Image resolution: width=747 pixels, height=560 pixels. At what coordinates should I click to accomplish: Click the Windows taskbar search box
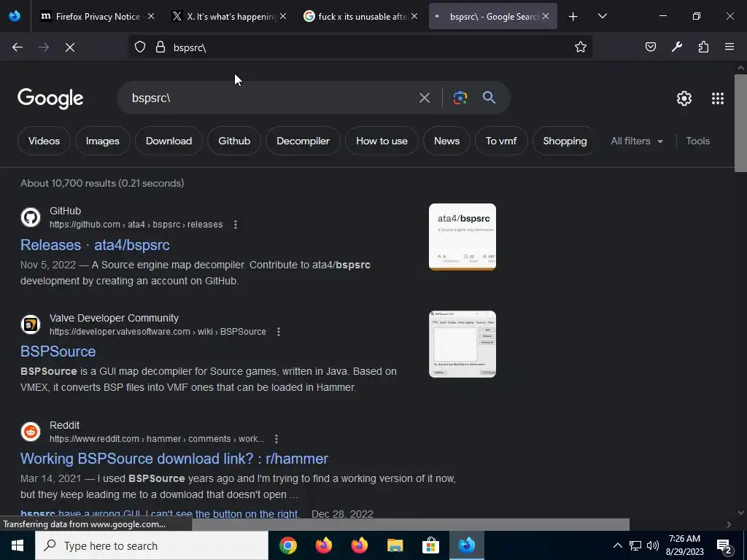point(152,545)
